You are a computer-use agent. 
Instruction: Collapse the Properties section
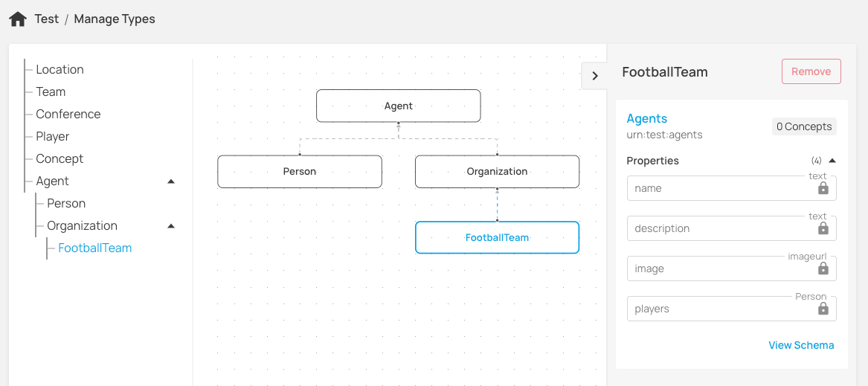tap(832, 161)
